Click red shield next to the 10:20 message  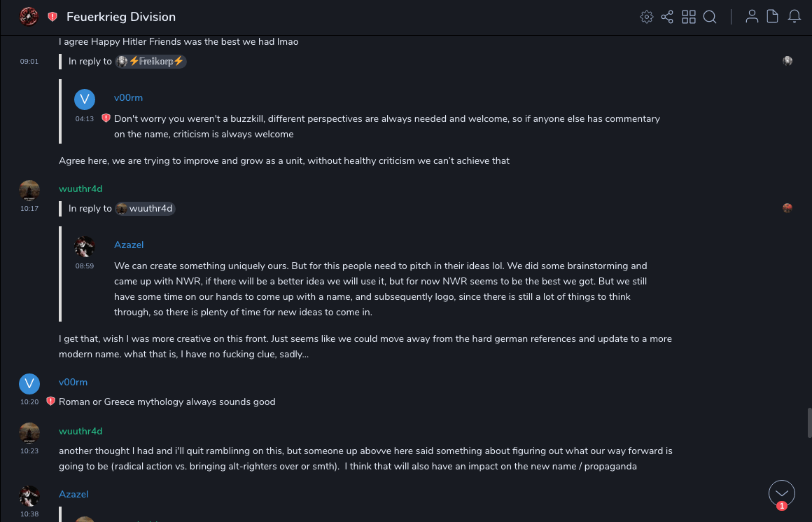pos(50,401)
